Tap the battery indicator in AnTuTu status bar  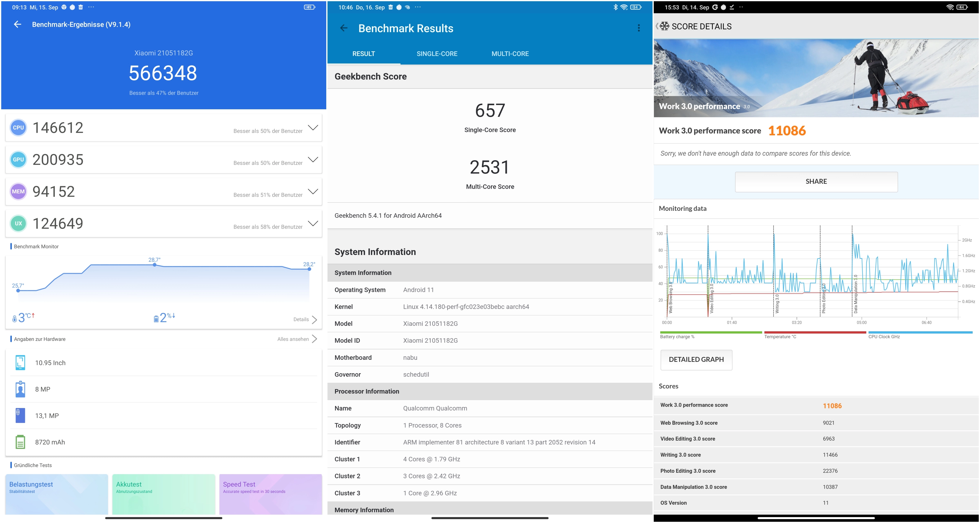pyautogui.click(x=309, y=7)
